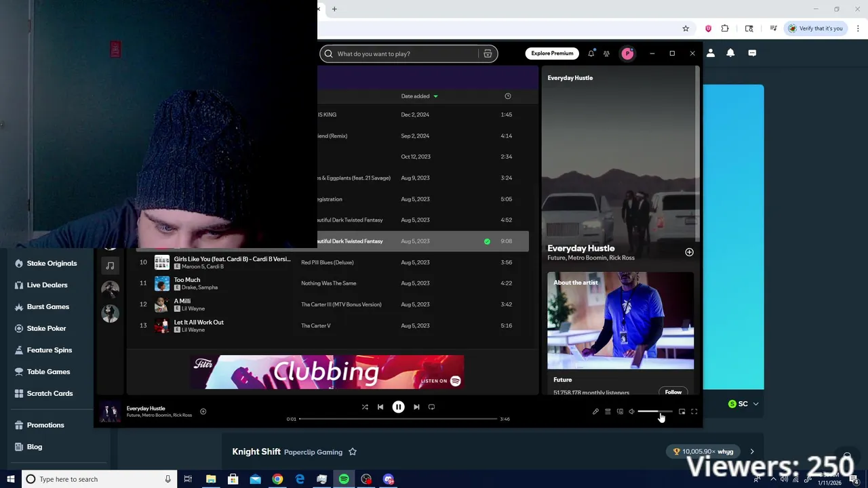The width and height of the screenshot is (868, 488).
Task: Add Everyday Hustle to Liked Songs in player bar
Action: (203, 411)
